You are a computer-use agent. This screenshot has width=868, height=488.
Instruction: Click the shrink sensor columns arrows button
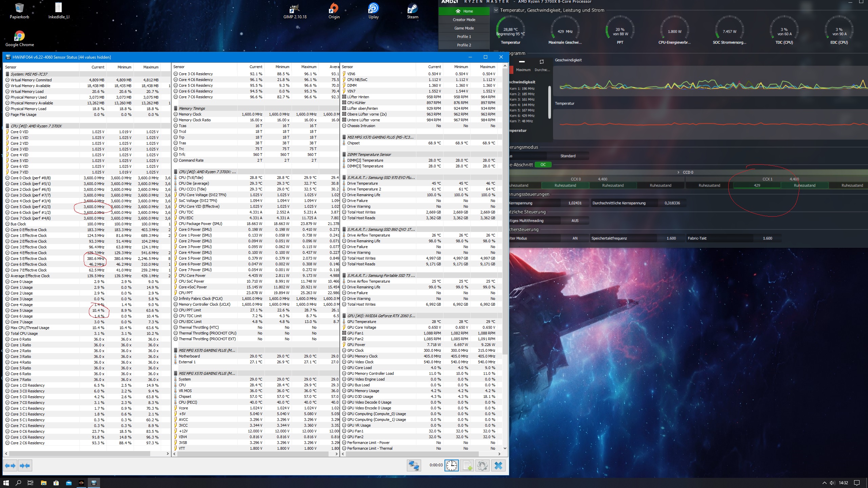pos(25,466)
